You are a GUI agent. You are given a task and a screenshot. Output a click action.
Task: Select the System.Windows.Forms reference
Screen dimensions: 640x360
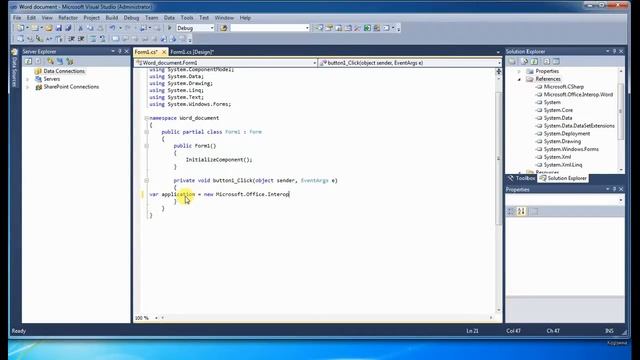coord(571,149)
